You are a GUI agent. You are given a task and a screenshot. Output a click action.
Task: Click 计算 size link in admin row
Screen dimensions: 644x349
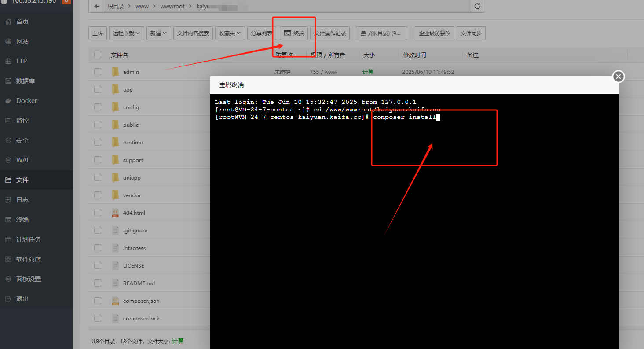(x=368, y=72)
